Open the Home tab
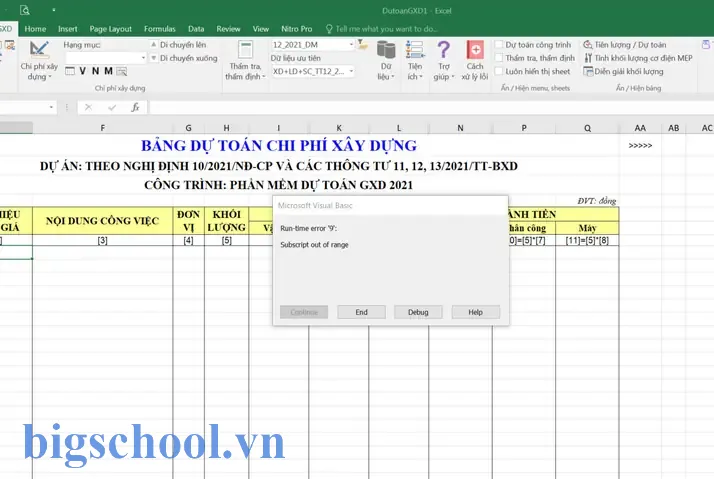This screenshot has width=714, height=479. coord(35,29)
